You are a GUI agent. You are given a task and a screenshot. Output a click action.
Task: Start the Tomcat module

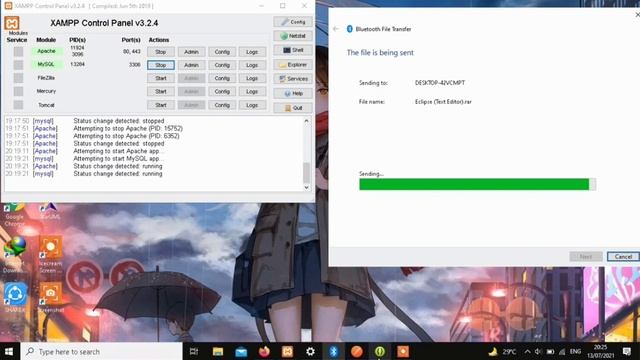click(x=161, y=105)
